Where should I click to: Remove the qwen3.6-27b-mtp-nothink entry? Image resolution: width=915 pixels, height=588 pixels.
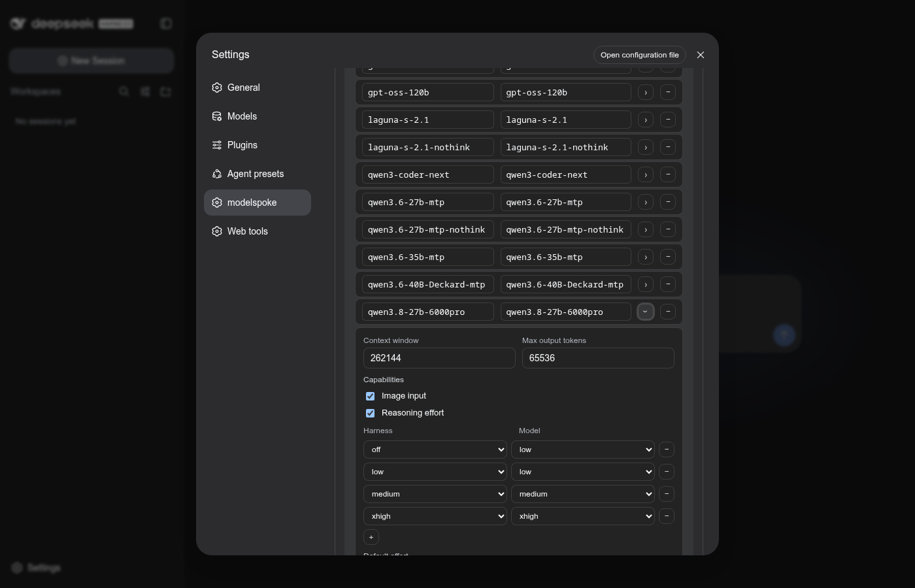(x=668, y=230)
